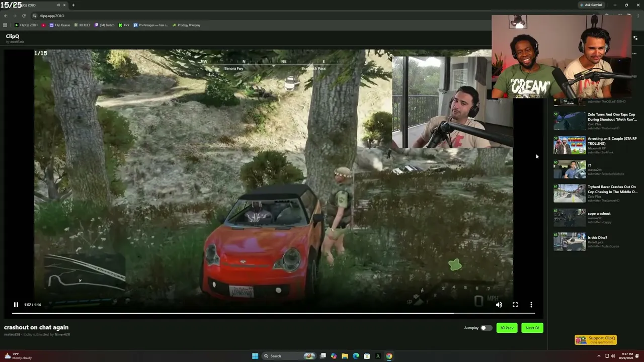644x362 pixels.
Task: Open the (34) Twitch bookmark
Action: click(105, 25)
